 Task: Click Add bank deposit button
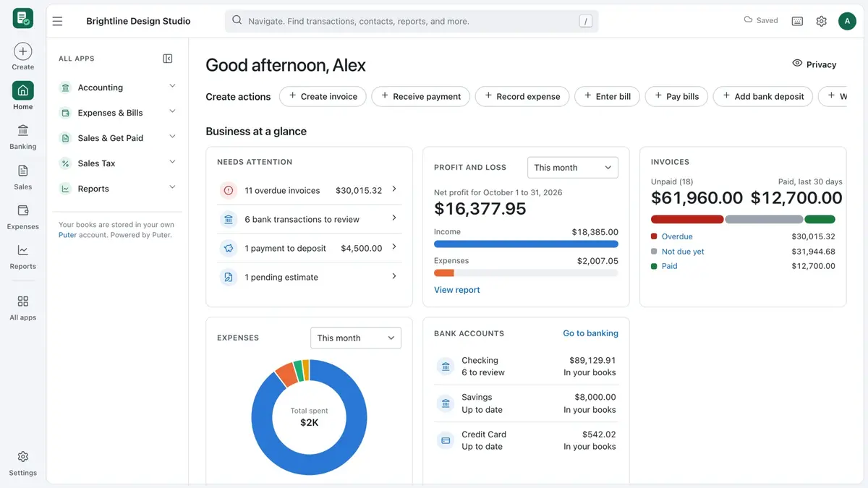[x=763, y=96]
